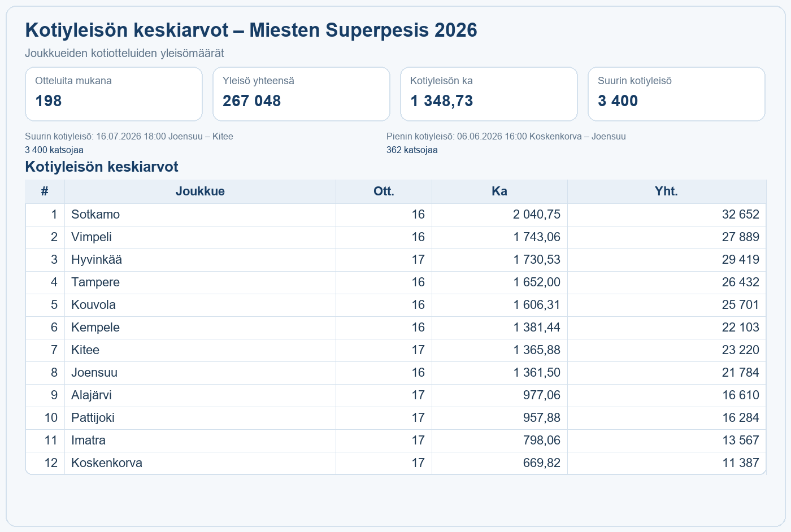Sort by the Yht. column header

[x=667, y=191]
